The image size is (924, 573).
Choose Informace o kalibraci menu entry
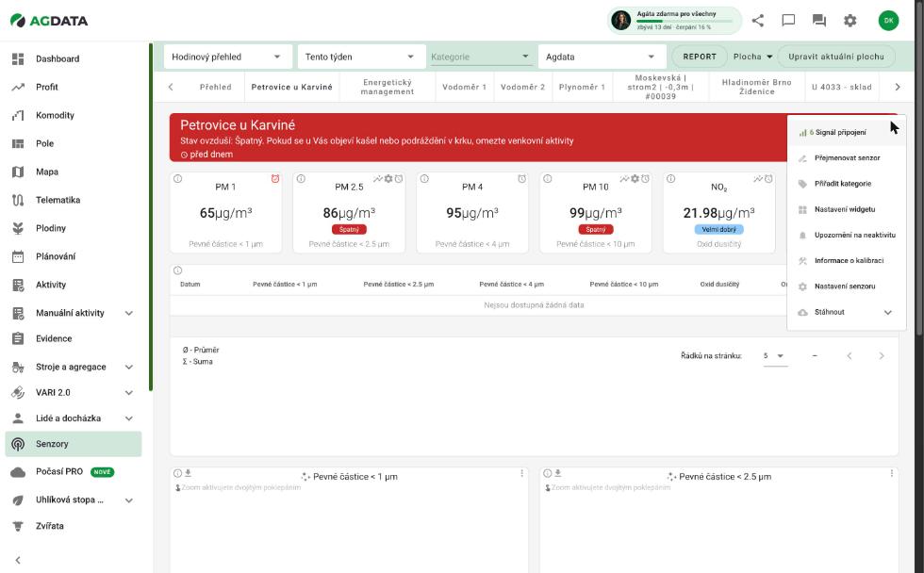[847, 260]
